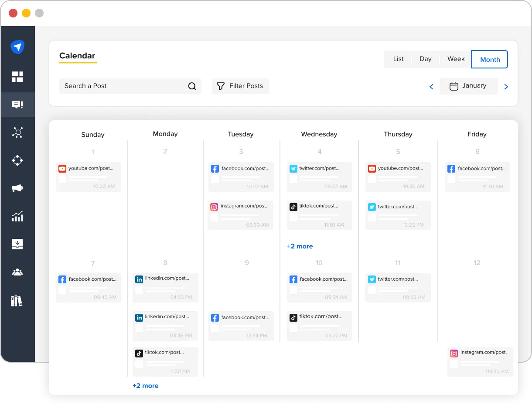This screenshot has height=408, width=532.
Task: Advance to next month with right chevron
Action: [506, 86]
